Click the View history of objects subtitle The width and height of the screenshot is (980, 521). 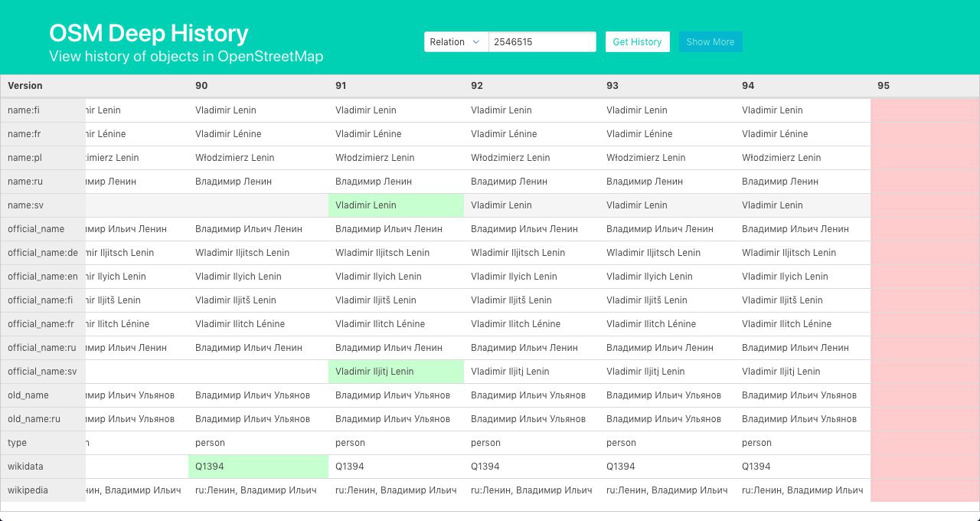[186, 57]
